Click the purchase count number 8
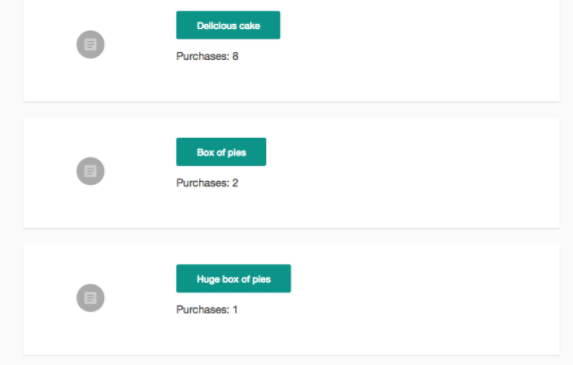 click(x=235, y=56)
